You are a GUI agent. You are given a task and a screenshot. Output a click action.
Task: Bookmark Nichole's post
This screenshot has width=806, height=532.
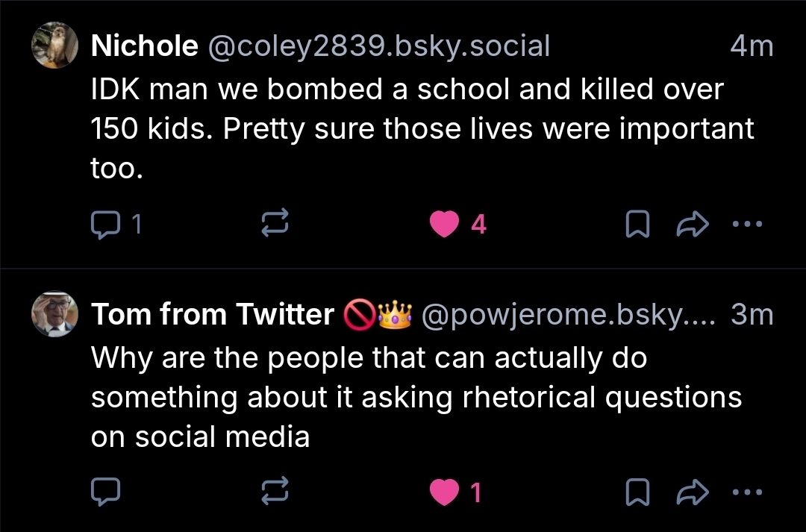coord(636,223)
